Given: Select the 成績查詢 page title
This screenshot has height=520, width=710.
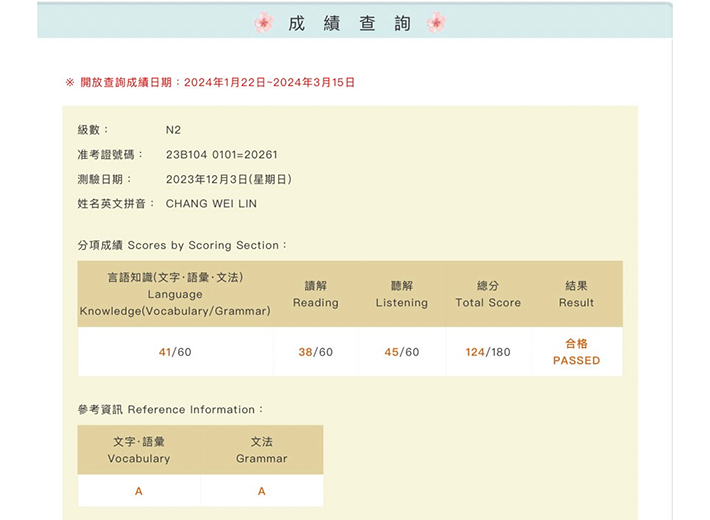Looking at the screenshot, I should point(350,23).
